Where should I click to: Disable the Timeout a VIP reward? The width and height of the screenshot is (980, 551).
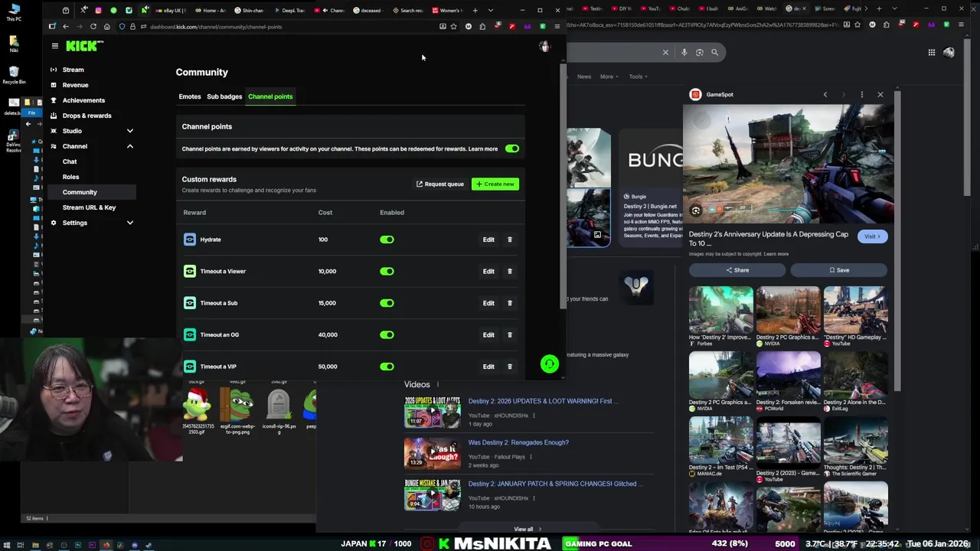click(x=387, y=367)
